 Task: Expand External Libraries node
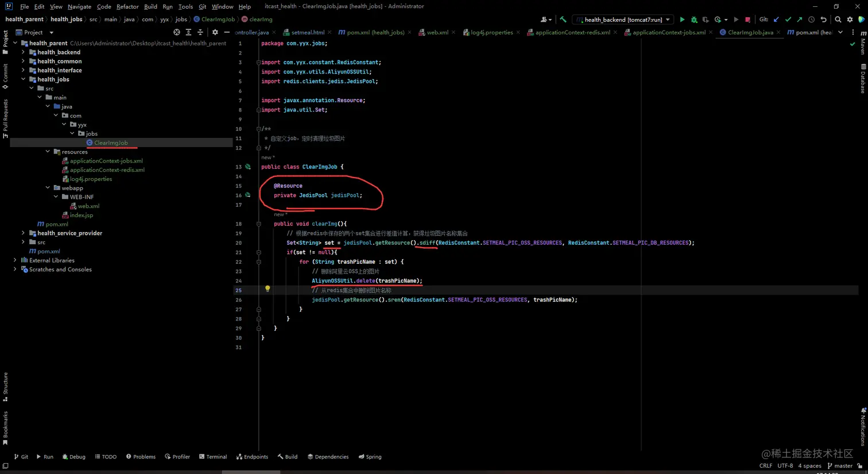(x=15, y=260)
